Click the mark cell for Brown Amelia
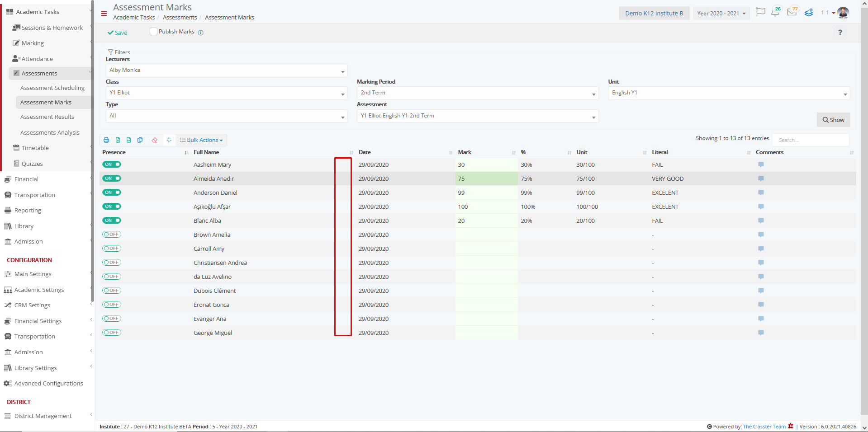 point(487,235)
